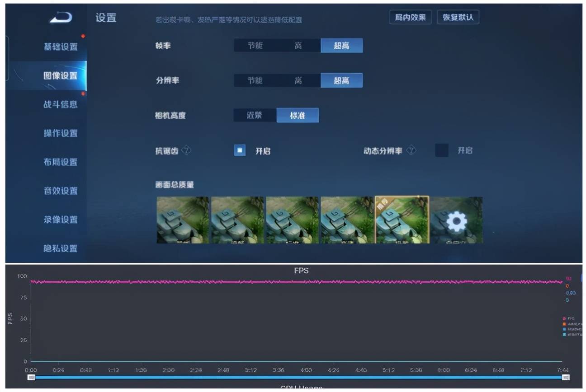The height and width of the screenshot is (392, 586).
Task: Select the first picture quality thumbnail
Action: pyautogui.click(x=183, y=220)
